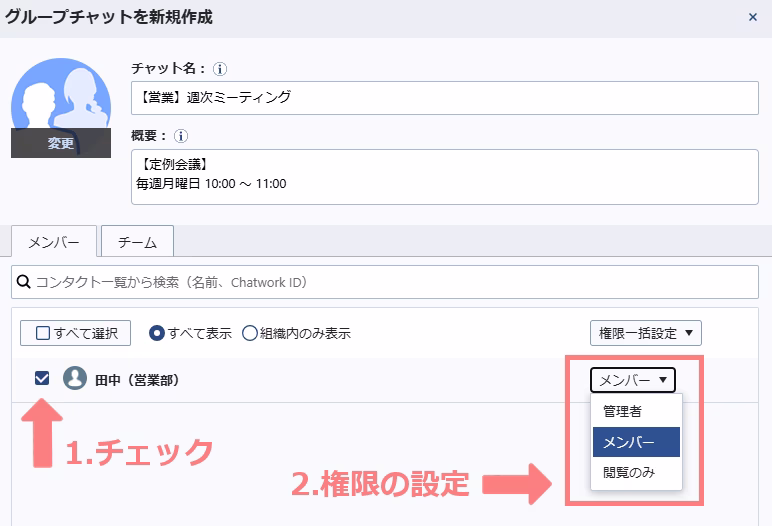
Task: Select the 組織内のみ表示 radio button
Action: [x=250, y=333]
